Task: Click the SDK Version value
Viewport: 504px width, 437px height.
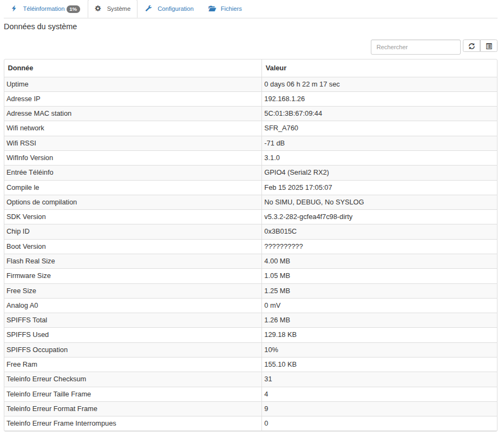Action: [x=309, y=217]
